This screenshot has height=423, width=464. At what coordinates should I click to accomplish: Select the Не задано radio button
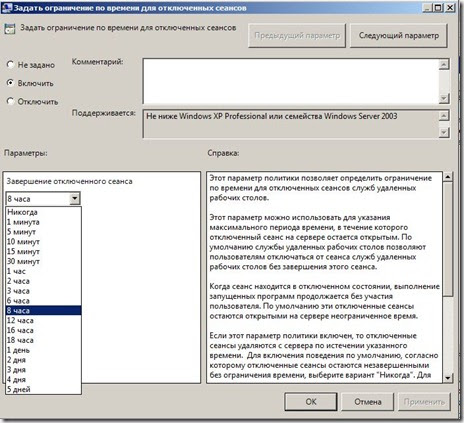pos(10,64)
